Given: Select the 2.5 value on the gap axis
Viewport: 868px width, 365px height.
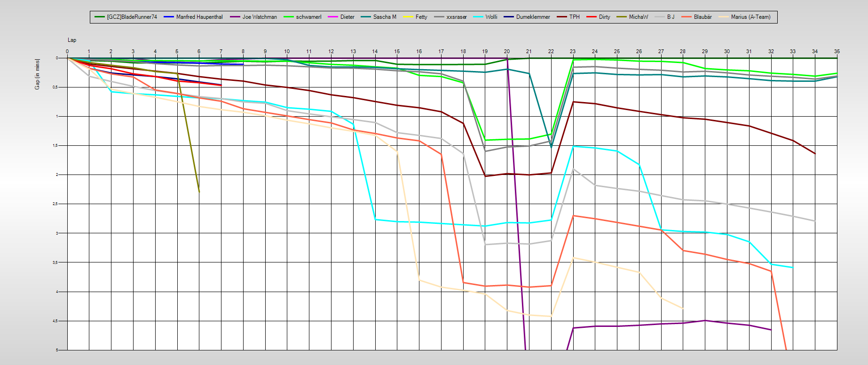Looking at the screenshot, I should [x=55, y=204].
